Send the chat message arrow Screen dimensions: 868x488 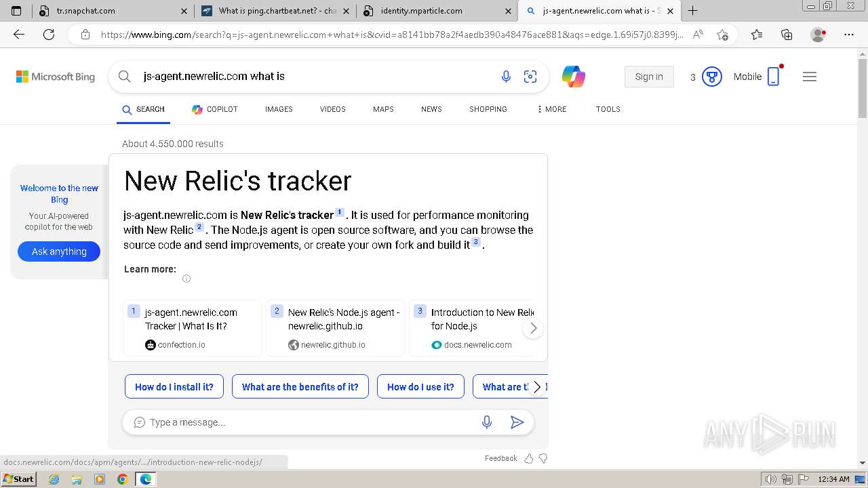[x=517, y=422]
